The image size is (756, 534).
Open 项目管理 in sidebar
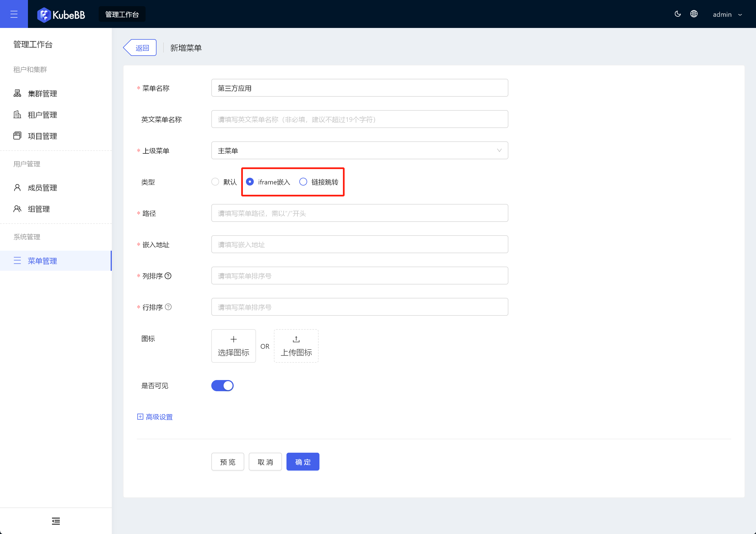click(56, 136)
